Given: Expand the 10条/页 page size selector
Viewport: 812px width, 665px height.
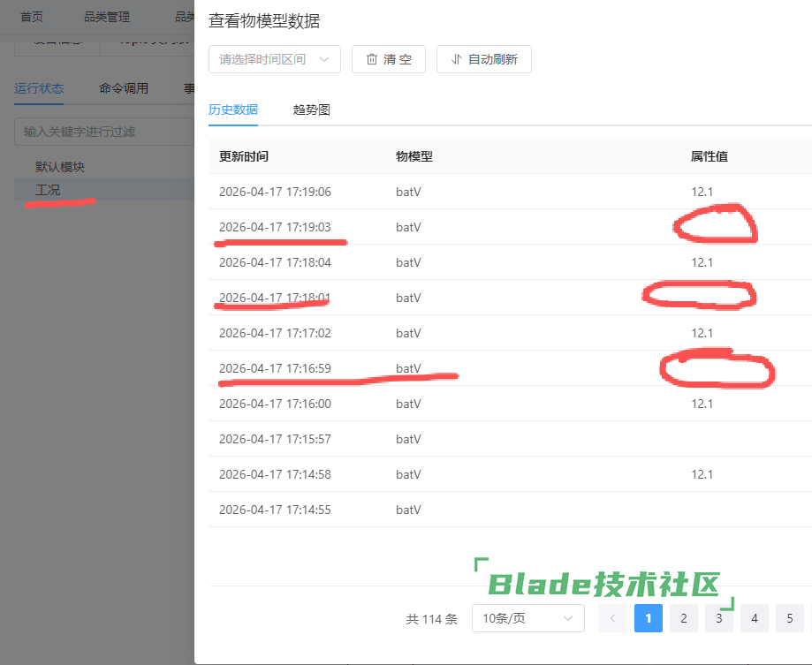Looking at the screenshot, I should (527, 619).
